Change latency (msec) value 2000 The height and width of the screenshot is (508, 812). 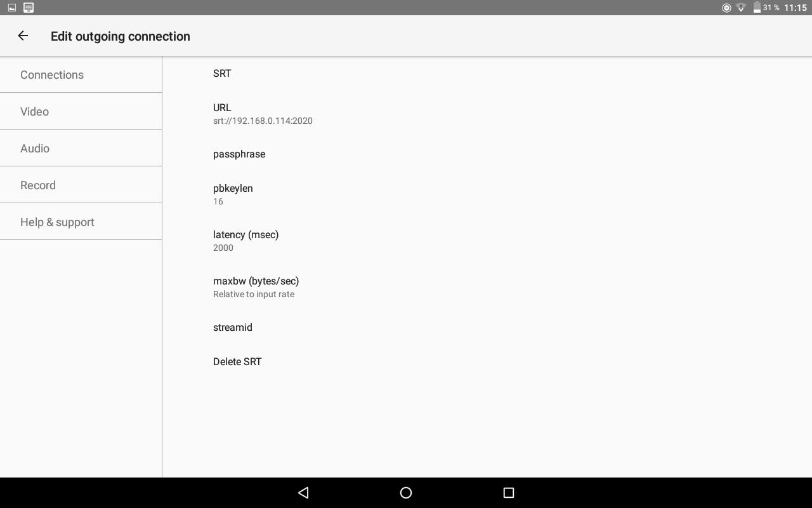[487, 241]
